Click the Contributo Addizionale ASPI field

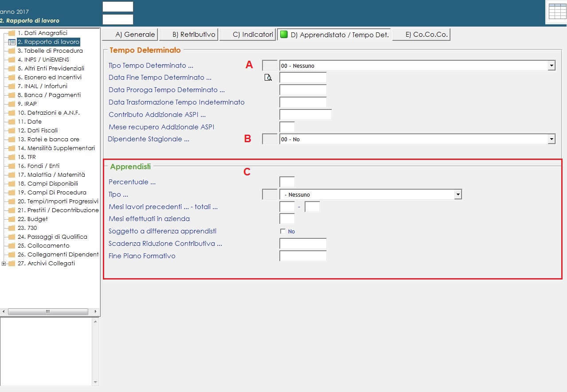click(305, 115)
